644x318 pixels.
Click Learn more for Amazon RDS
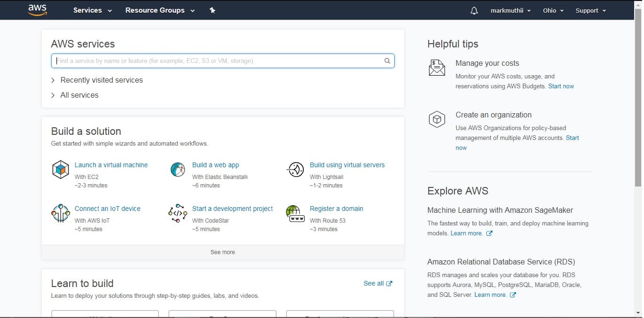coord(491,295)
